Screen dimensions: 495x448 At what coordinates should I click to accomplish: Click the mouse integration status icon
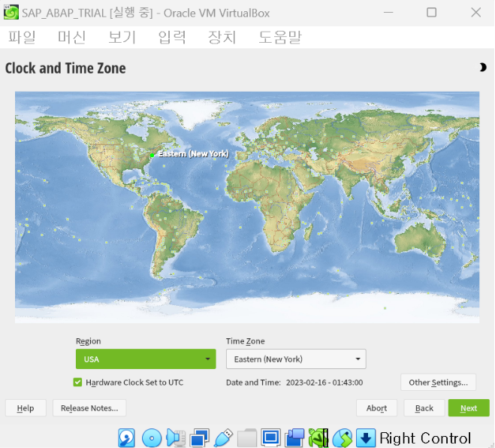[x=343, y=438]
